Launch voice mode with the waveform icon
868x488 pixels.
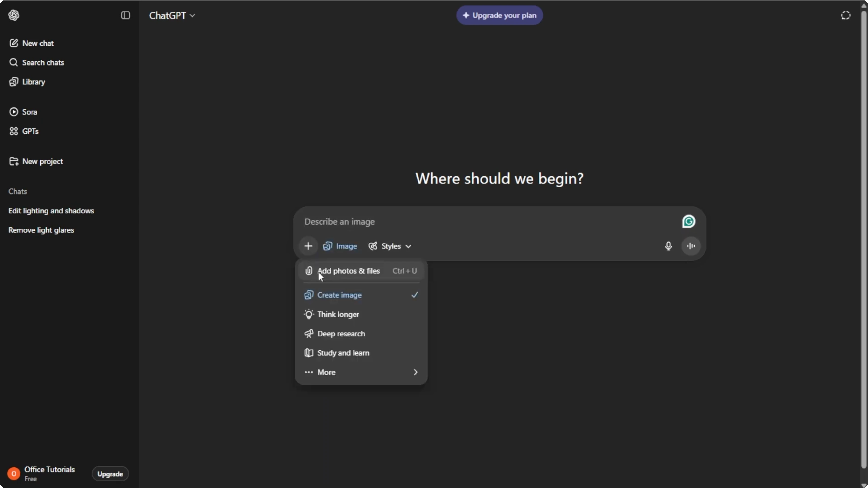point(691,246)
